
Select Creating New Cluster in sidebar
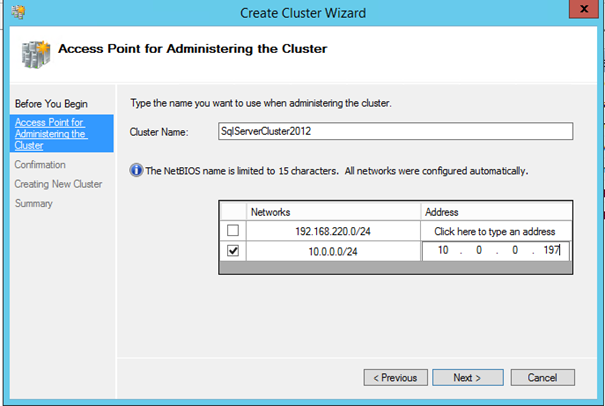coord(58,184)
